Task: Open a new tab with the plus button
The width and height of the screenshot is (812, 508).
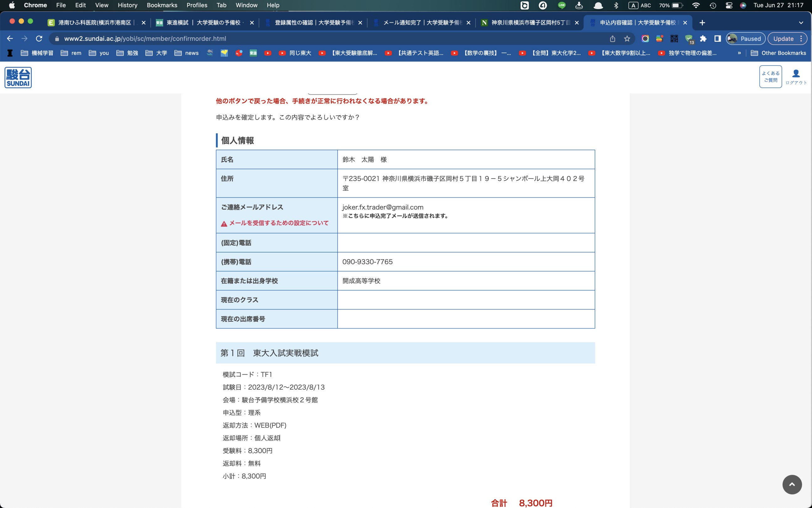Action: [702, 23]
